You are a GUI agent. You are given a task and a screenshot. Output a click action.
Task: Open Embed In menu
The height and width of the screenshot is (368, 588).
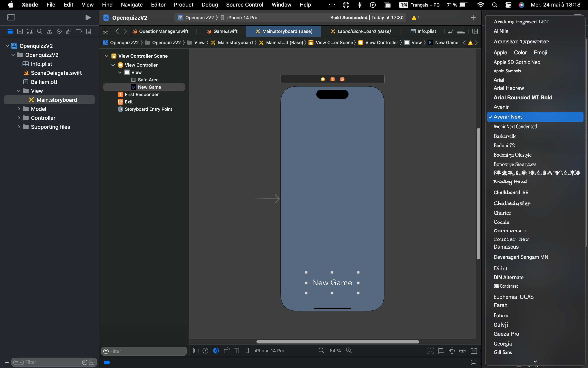tap(474, 350)
